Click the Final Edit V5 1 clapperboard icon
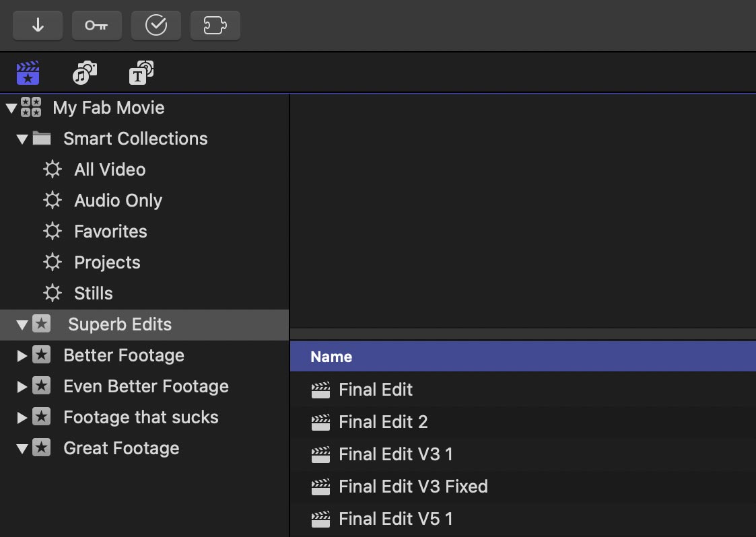 click(x=320, y=519)
